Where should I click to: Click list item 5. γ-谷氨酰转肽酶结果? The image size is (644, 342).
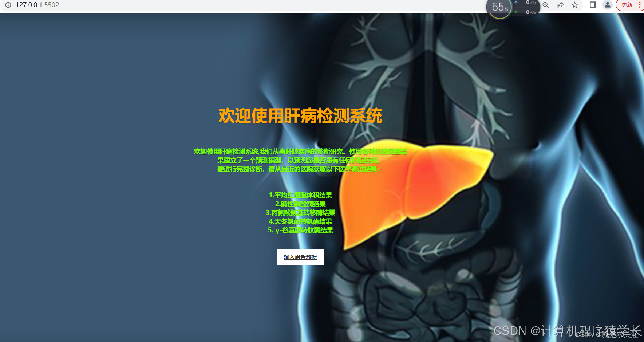[300, 230]
